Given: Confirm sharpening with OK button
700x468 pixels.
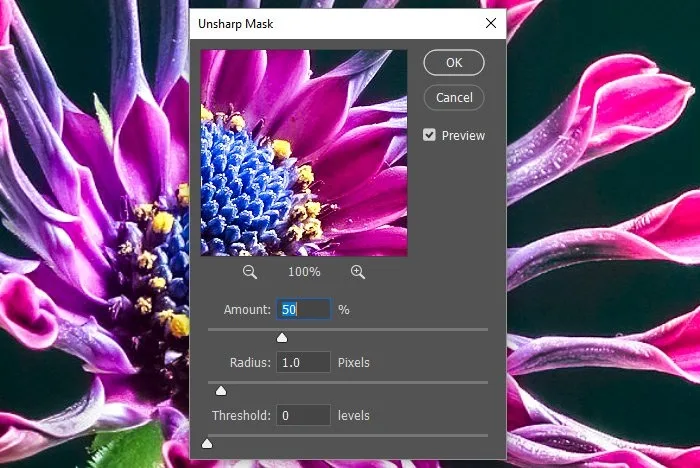Looking at the screenshot, I should [454, 63].
